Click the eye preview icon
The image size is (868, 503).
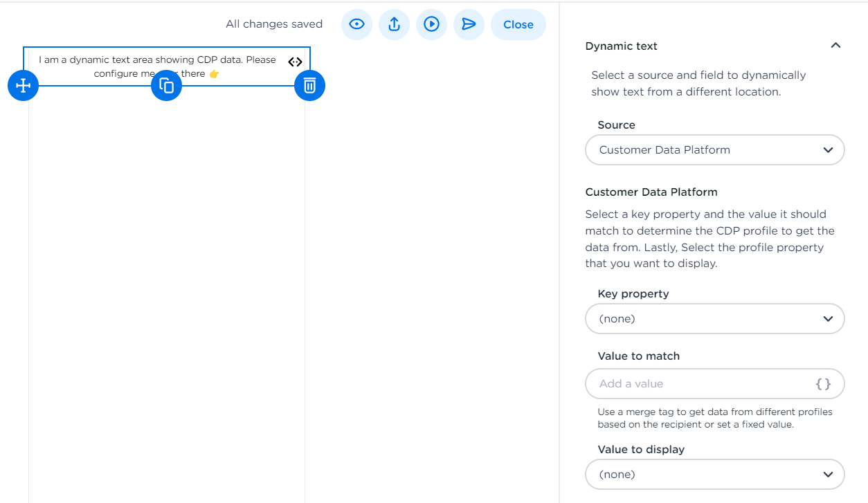tap(356, 24)
